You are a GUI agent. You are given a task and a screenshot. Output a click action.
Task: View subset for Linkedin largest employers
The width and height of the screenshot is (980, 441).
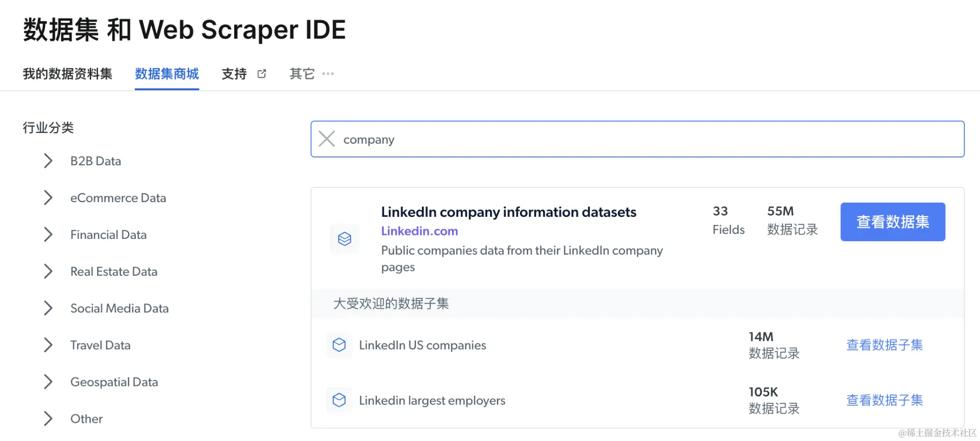point(884,400)
